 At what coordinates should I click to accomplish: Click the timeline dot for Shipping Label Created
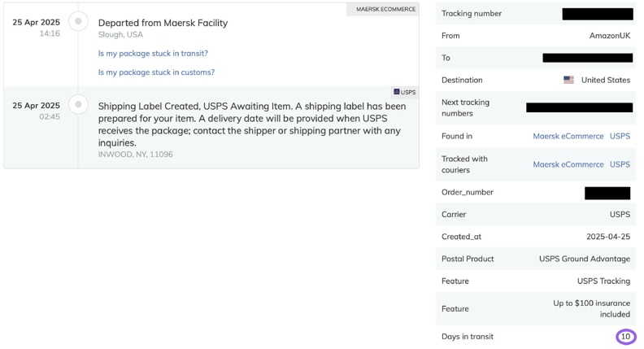click(78, 104)
